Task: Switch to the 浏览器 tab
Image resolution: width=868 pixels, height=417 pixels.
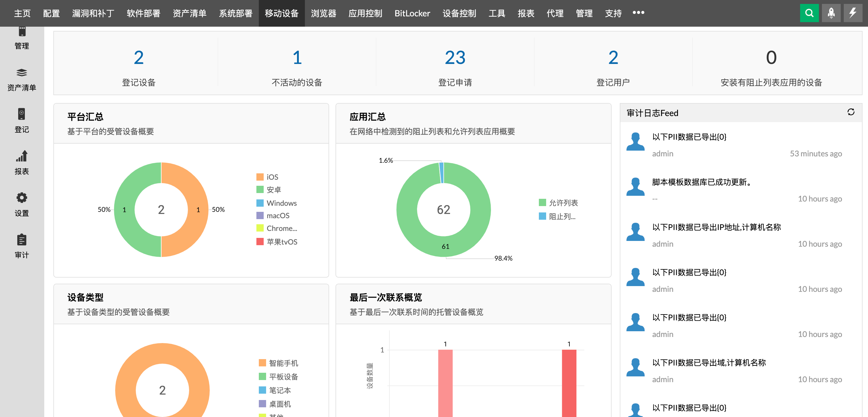Action: (x=323, y=13)
